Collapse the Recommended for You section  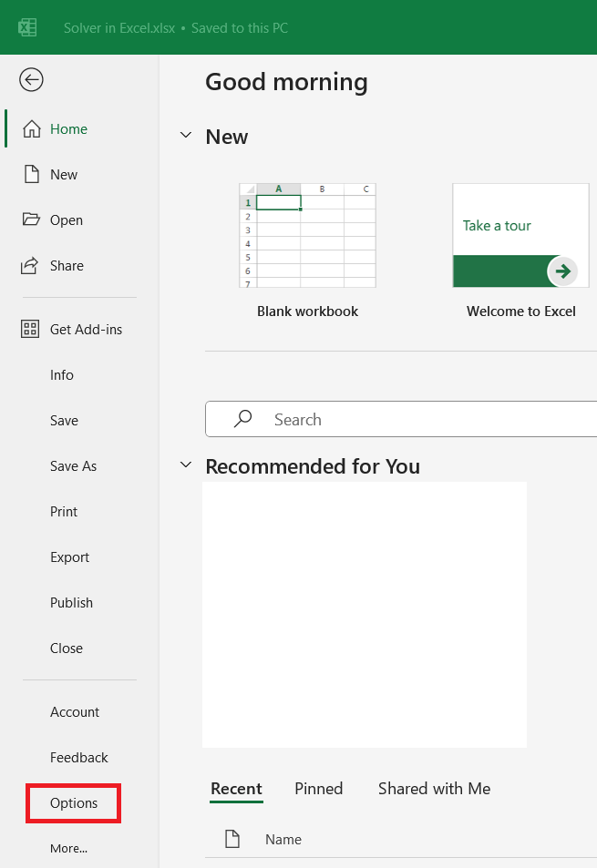coord(186,465)
